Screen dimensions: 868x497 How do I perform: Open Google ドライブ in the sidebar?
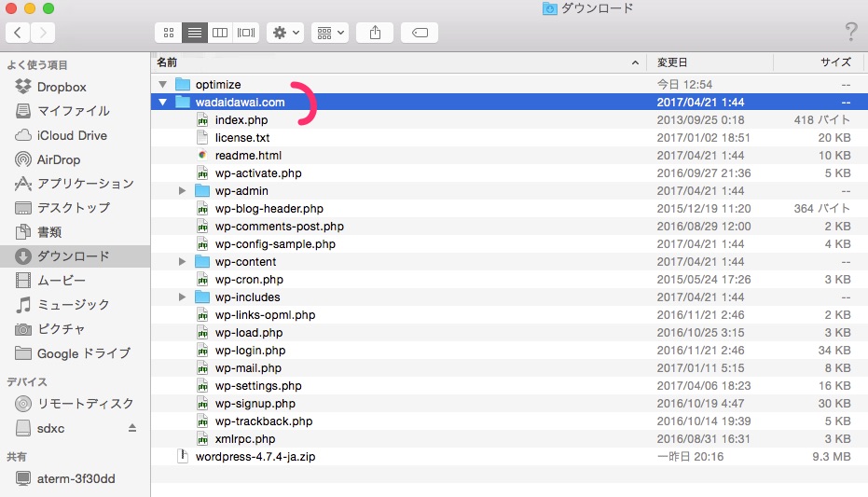tap(73, 353)
